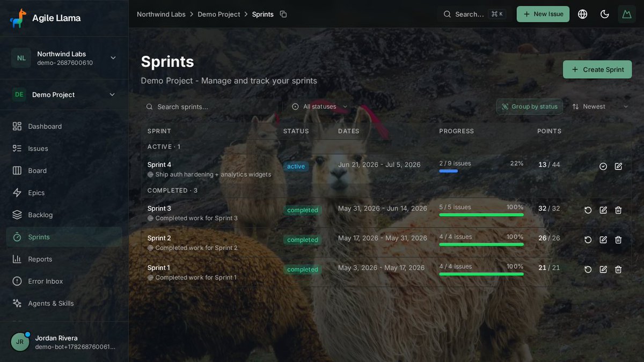The image size is (644, 362).
Task: Click the DATES column header
Action: pos(349,131)
